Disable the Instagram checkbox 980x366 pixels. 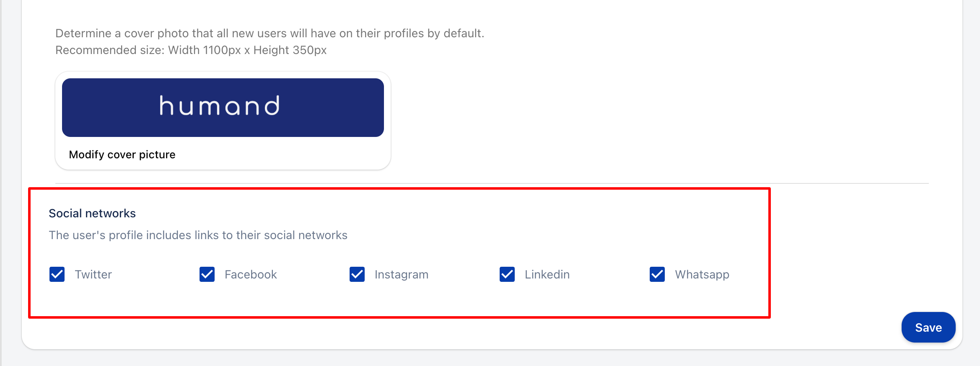(x=357, y=274)
